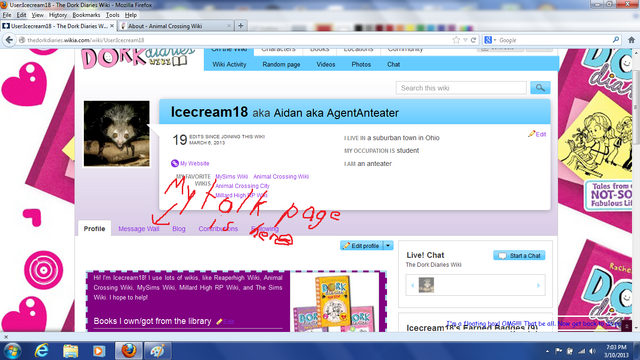Close the Dork Diaries Wiki tab

pos(112,26)
